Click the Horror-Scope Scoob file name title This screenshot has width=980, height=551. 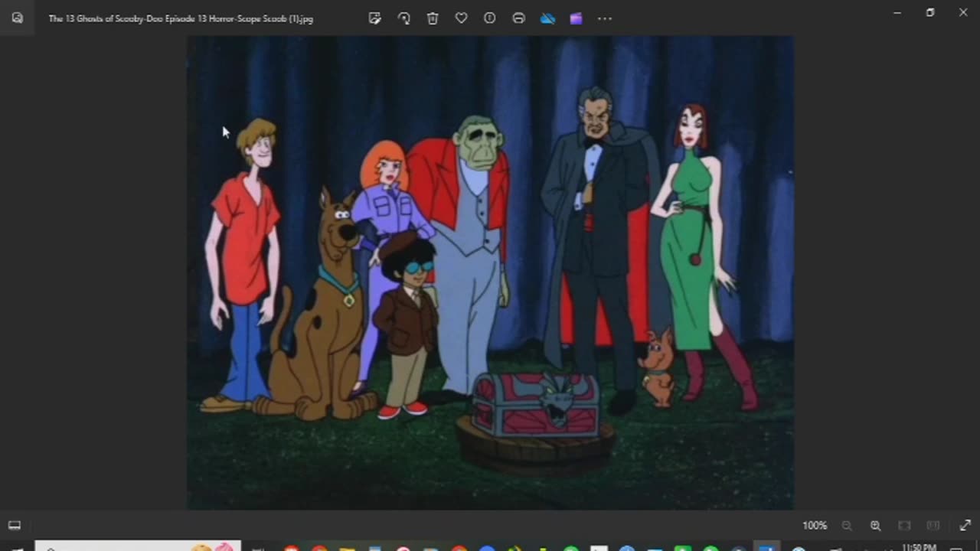[x=181, y=18]
